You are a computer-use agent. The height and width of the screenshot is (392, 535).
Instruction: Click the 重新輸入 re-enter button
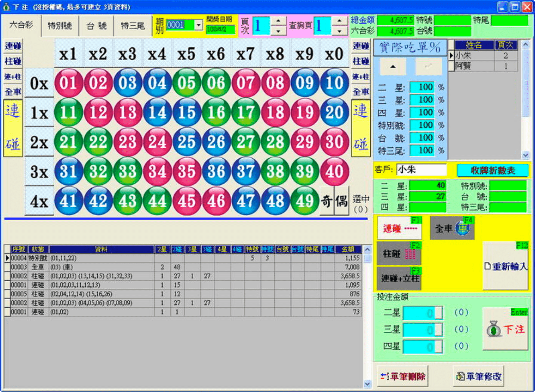pyautogui.click(x=505, y=266)
